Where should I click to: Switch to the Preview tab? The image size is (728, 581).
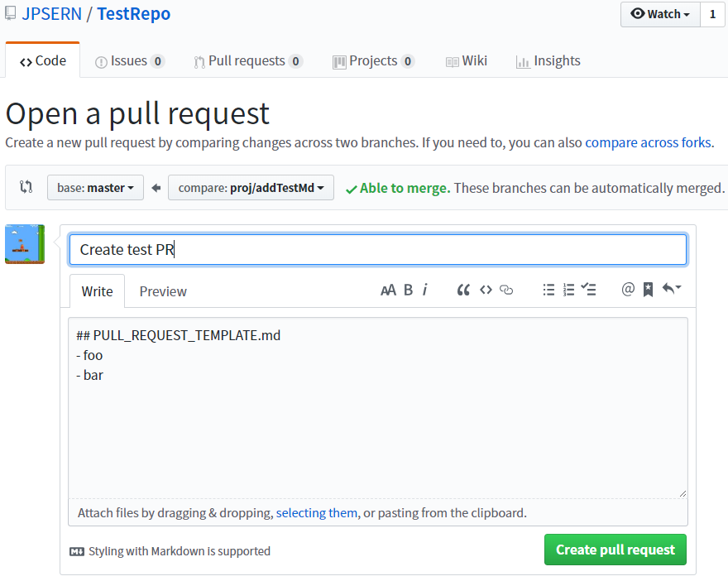pos(162,290)
